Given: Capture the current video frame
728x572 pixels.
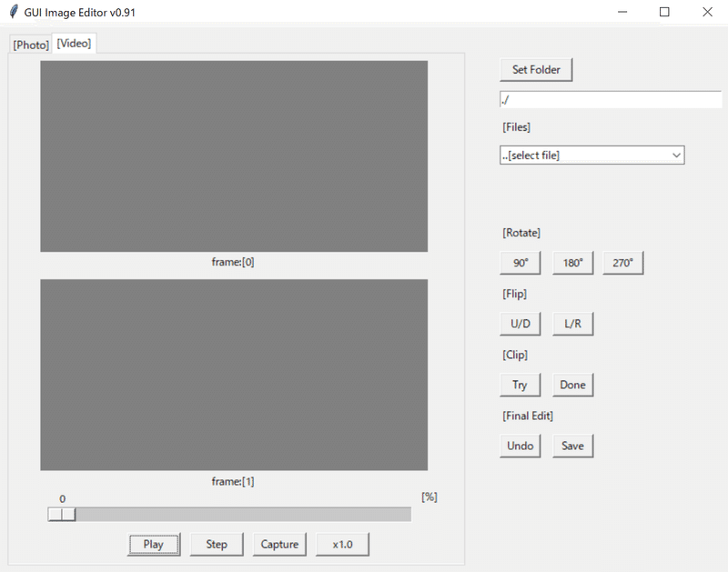Looking at the screenshot, I should click(x=279, y=544).
